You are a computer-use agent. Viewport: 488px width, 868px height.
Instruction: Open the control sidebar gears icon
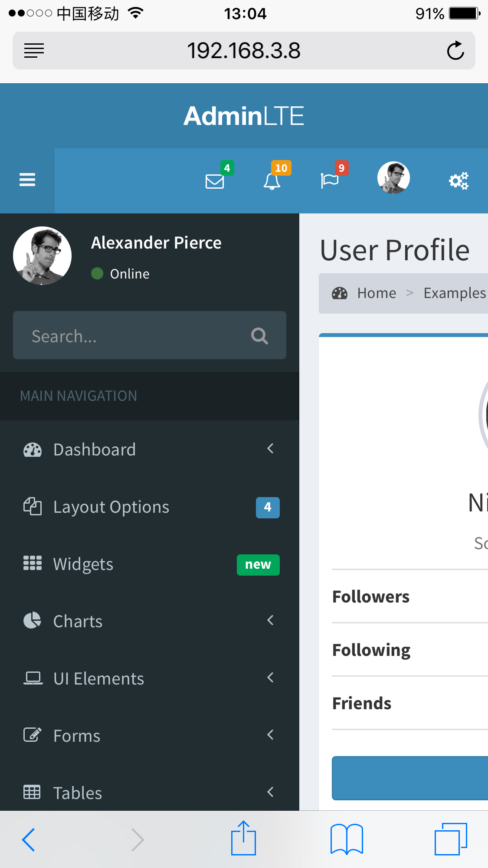click(x=459, y=181)
